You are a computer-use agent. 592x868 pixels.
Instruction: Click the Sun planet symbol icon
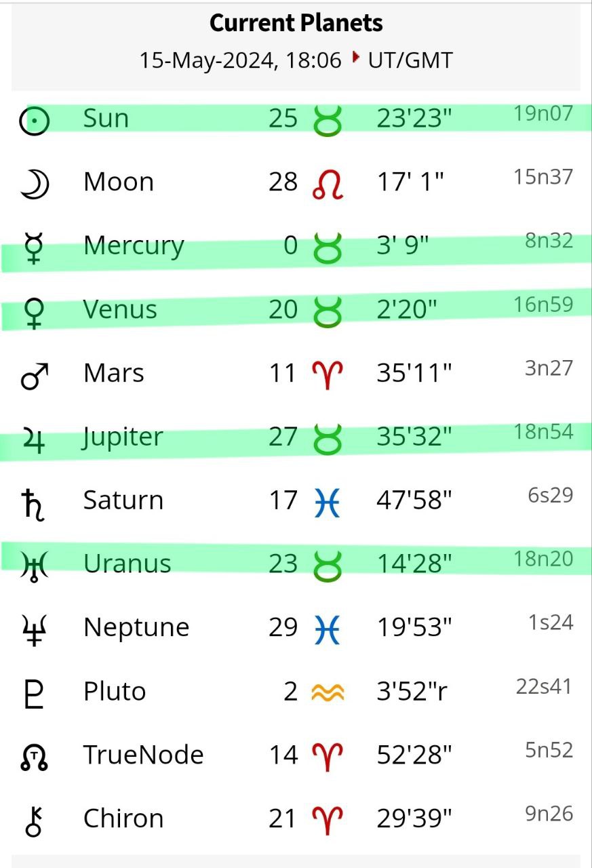34,121
